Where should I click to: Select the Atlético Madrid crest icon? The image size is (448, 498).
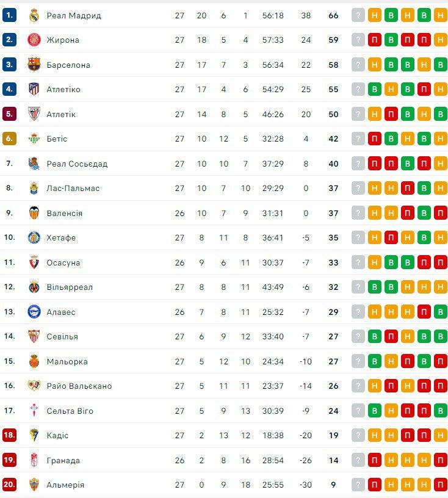pyautogui.click(x=34, y=89)
